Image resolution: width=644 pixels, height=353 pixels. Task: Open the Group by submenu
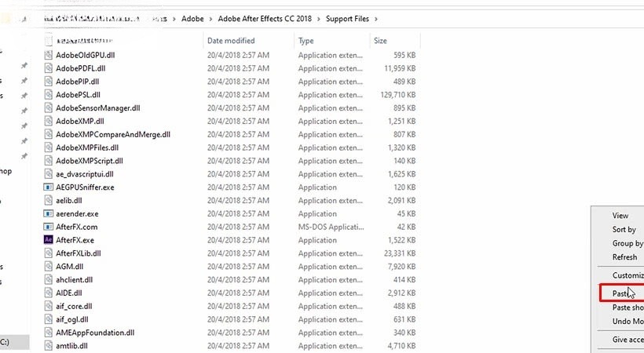pyautogui.click(x=628, y=243)
